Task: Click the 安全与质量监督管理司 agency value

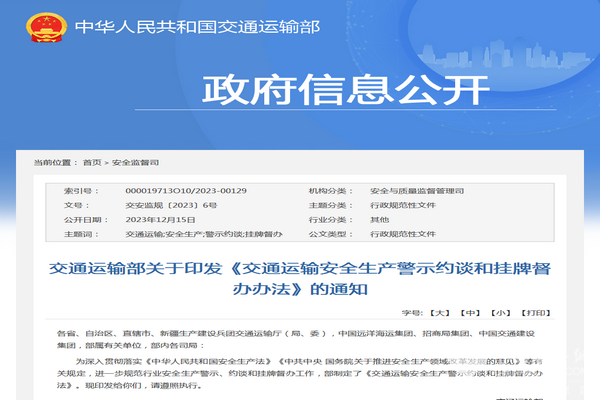Action: [416, 190]
